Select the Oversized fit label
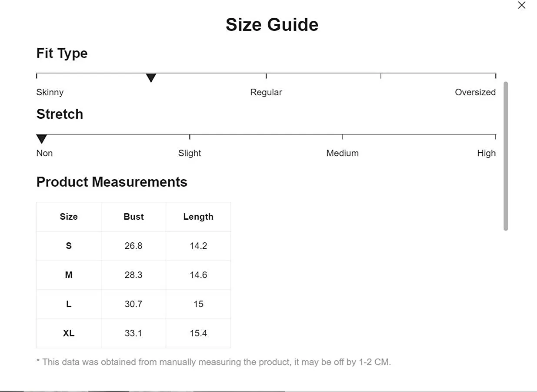The width and height of the screenshot is (537, 392). pyautogui.click(x=475, y=92)
